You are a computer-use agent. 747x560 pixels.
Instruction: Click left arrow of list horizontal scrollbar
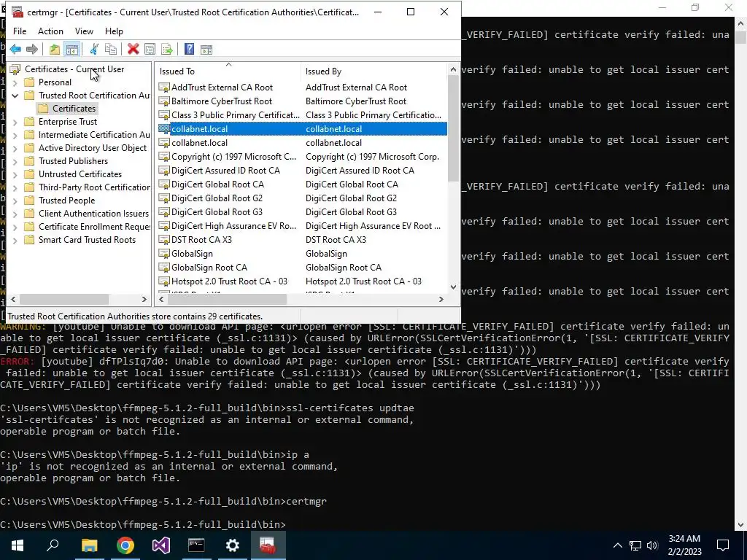161,299
